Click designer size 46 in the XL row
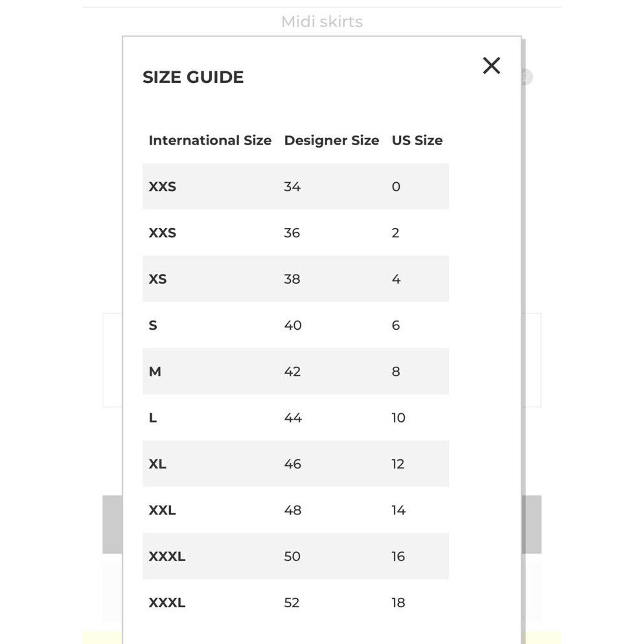Viewport: 644px width, 644px height. pyautogui.click(x=293, y=464)
